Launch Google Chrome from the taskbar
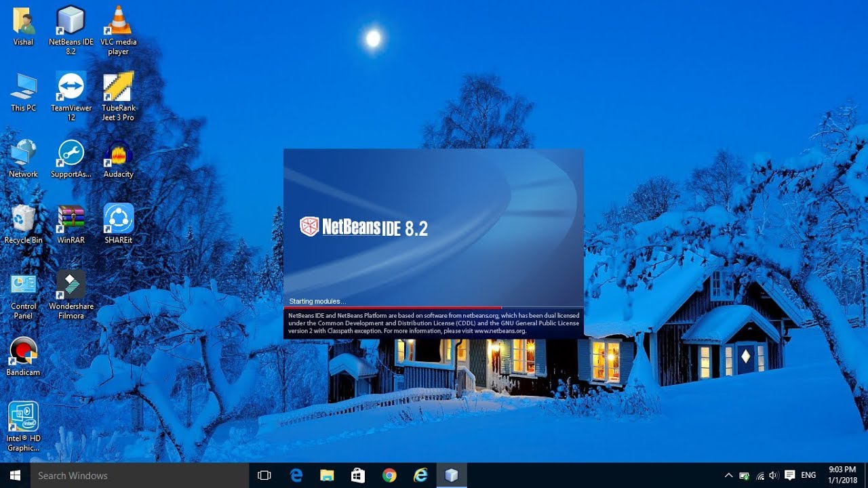868x488 pixels. (x=389, y=475)
